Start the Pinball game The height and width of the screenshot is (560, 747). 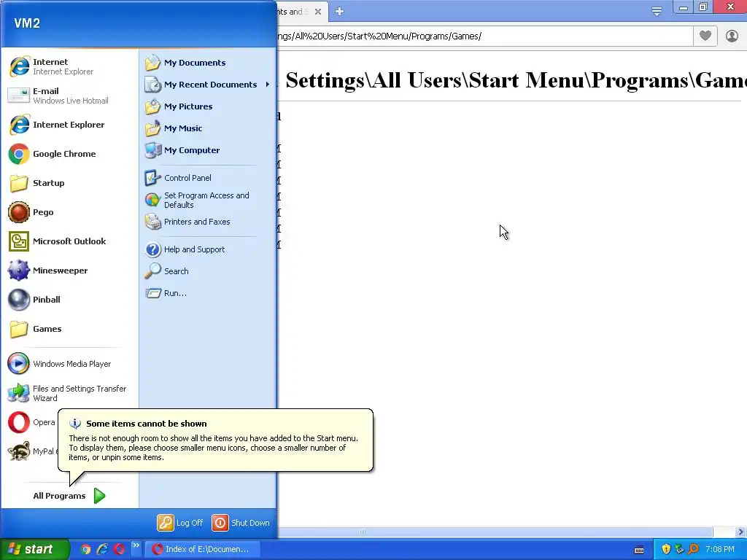coord(69,300)
